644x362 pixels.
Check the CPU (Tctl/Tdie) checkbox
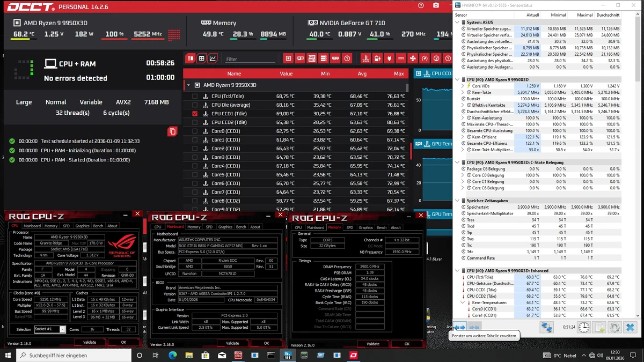[x=195, y=97]
